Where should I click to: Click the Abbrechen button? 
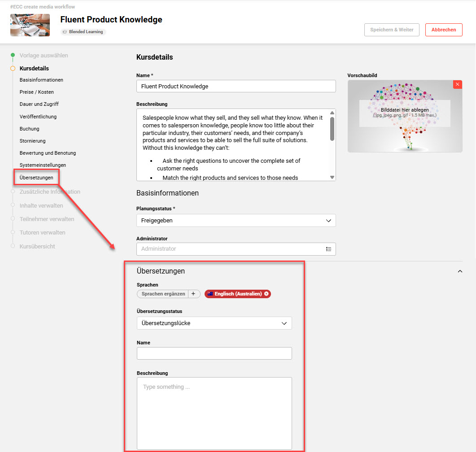[444, 30]
